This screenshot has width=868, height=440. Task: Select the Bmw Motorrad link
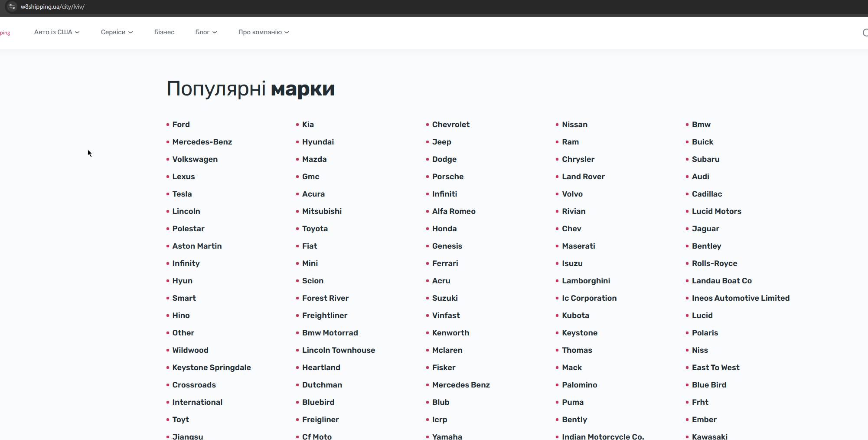330,333
